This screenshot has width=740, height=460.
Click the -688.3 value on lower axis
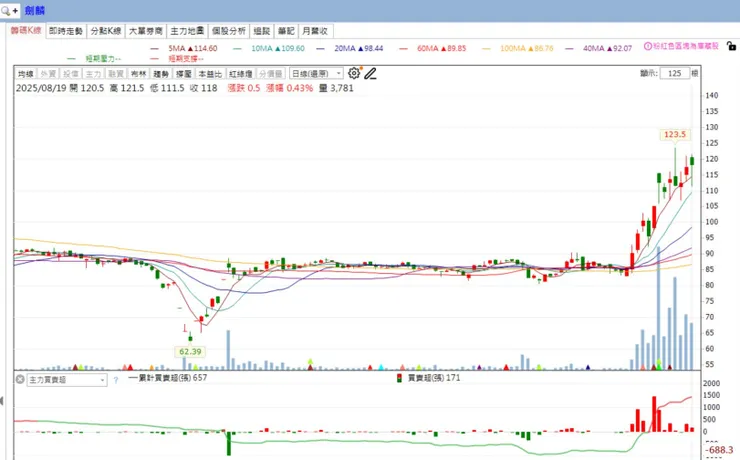[720, 450]
